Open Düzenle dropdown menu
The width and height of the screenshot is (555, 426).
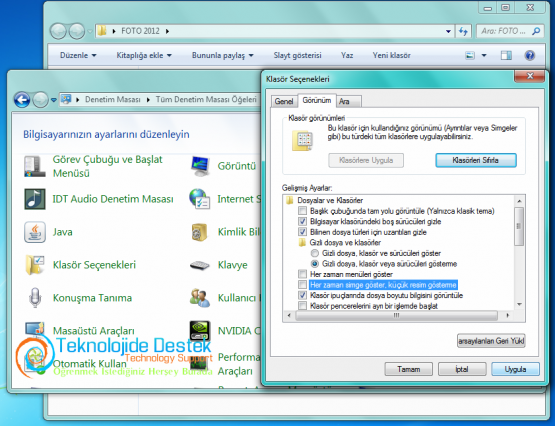point(78,55)
